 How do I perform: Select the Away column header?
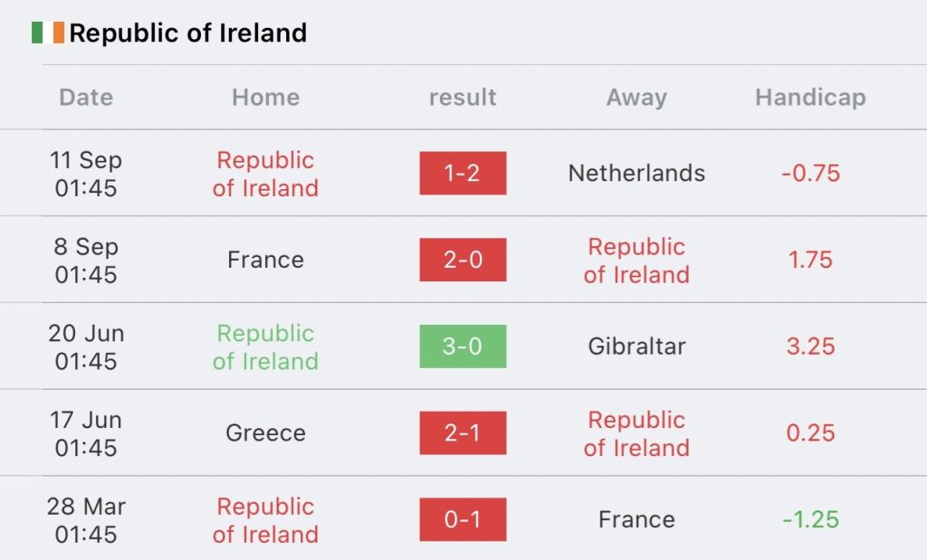pos(636,98)
